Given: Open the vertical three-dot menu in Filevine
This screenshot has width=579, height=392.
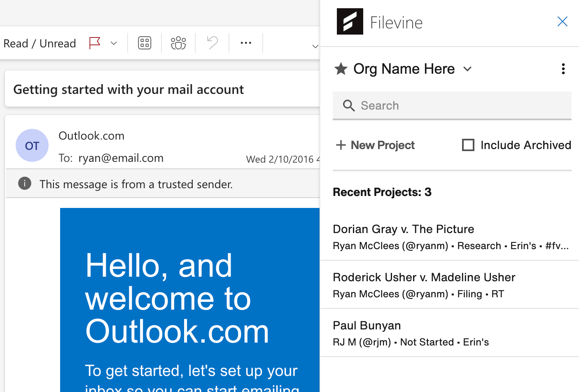Looking at the screenshot, I should (x=563, y=69).
